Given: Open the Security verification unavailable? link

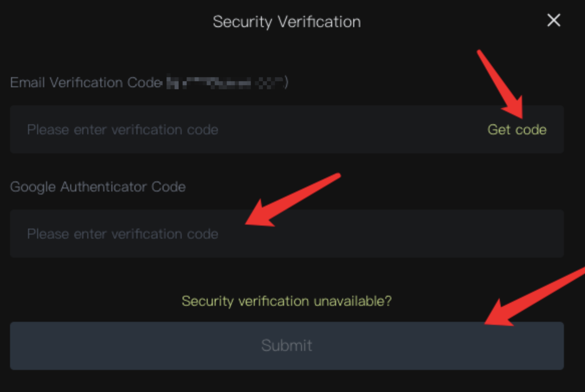Looking at the screenshot, I should pyautogui.click(x=286, y=301).
